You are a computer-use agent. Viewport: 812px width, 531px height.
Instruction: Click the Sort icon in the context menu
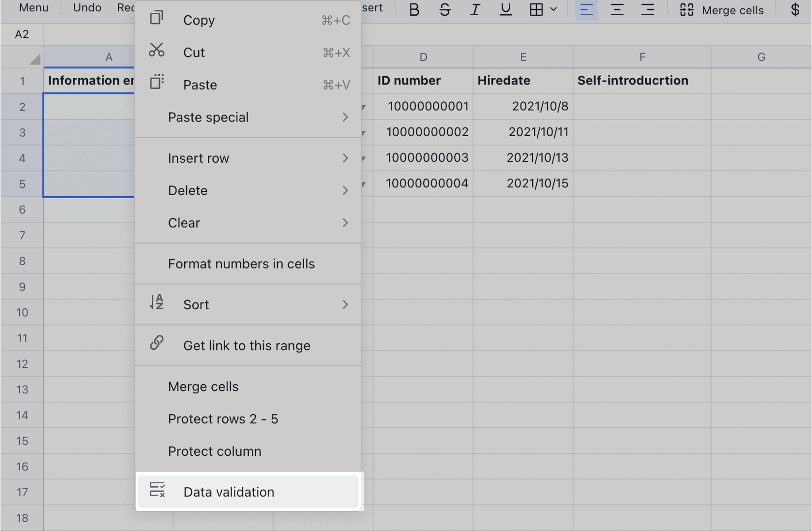click(156, 304)
